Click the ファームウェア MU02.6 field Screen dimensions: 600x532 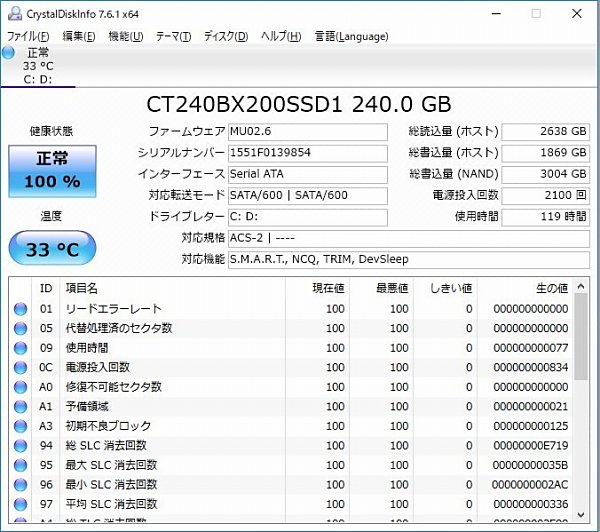click(307, 132)
